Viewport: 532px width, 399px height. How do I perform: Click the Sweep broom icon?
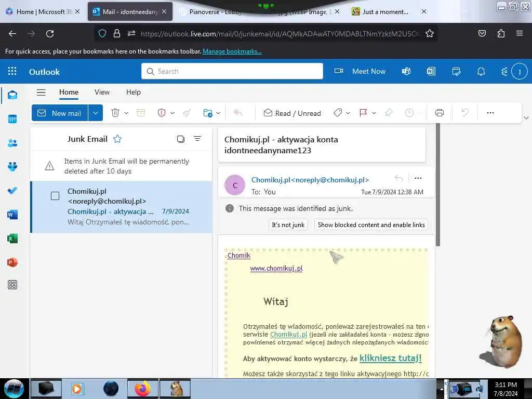(187, 113)
